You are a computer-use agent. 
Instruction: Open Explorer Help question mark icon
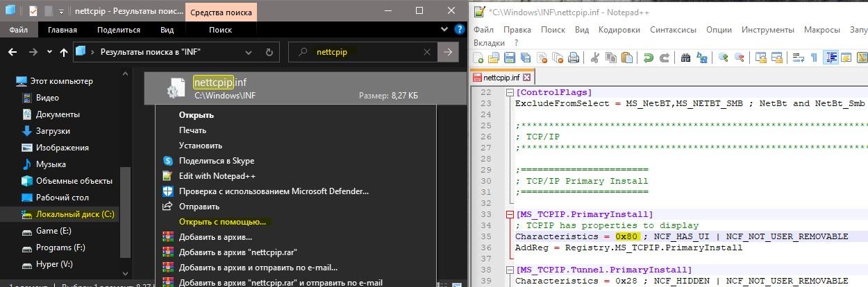coord(459,29)
